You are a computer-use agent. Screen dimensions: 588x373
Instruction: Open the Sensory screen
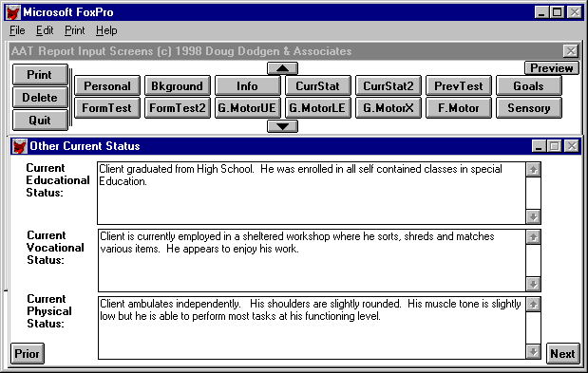pyautogui.click(x=529, y=108)
